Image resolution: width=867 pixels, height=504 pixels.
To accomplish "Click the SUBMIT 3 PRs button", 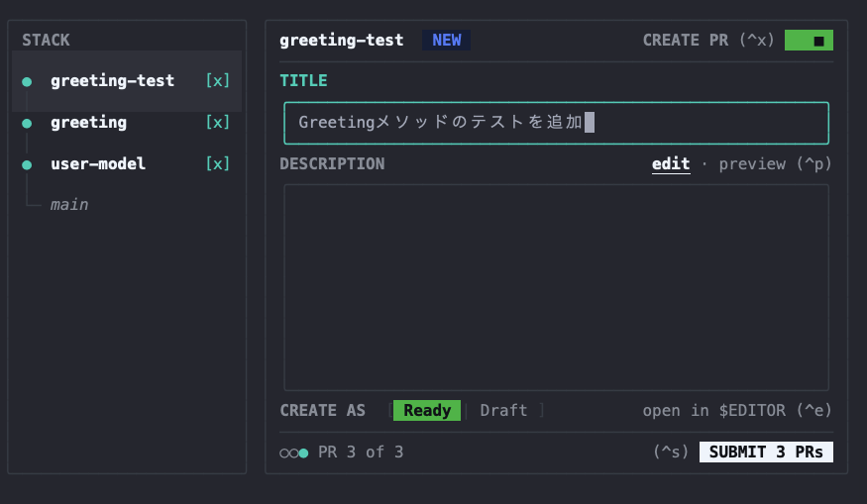I will tap(766, 453).
